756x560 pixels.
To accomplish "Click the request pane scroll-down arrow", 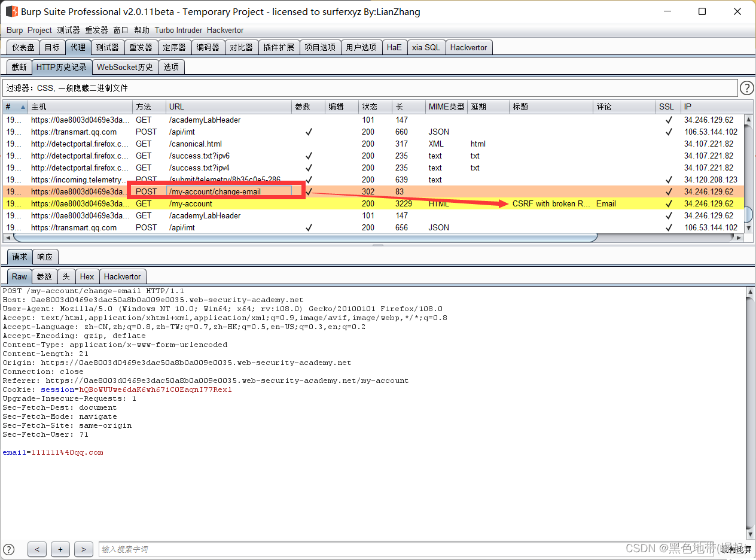I will 751,534.
